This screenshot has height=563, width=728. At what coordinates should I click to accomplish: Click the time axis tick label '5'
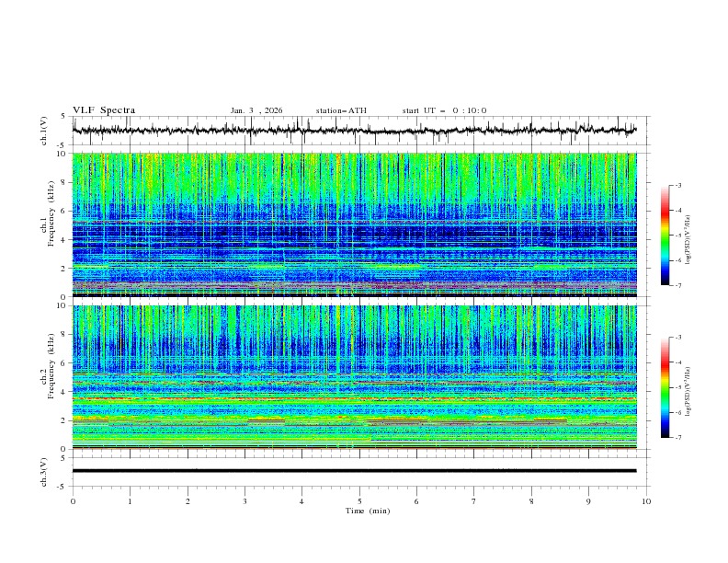pos(359,501)
